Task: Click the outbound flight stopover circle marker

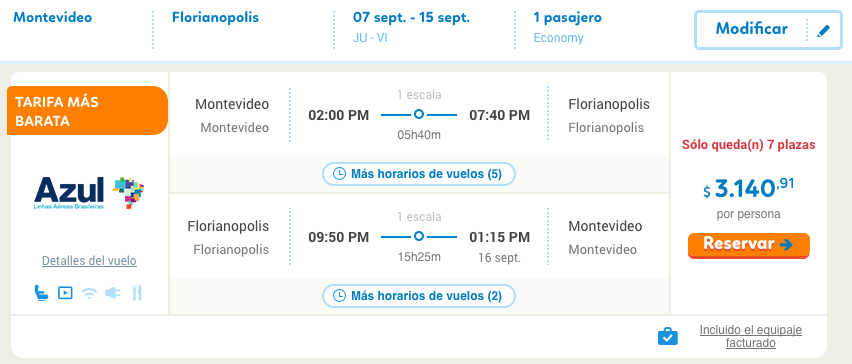Action: click(418, 115)
